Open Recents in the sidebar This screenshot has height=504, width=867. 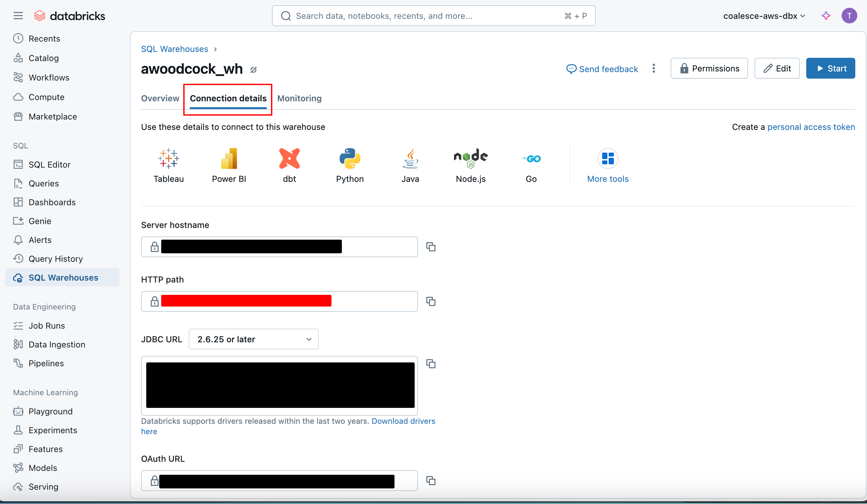pyautogui.click(x=63, y=39)
